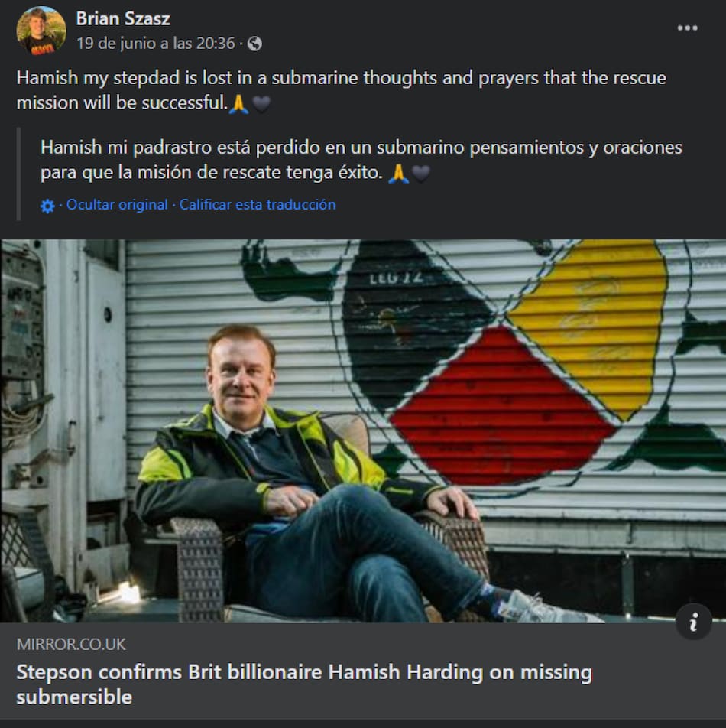
Task: Click the vertical quote bar beside the translation
Action: pyautogui.click(x=20, y=174)
